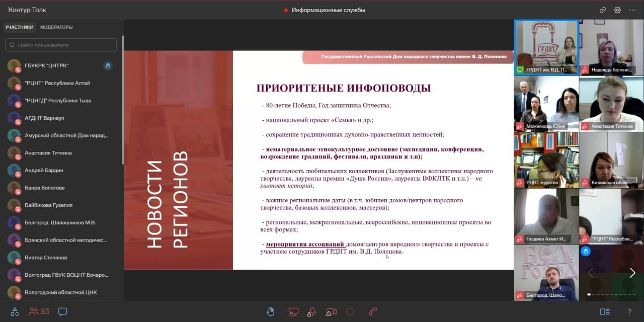Open the chat panel icon

pos(63,311)
